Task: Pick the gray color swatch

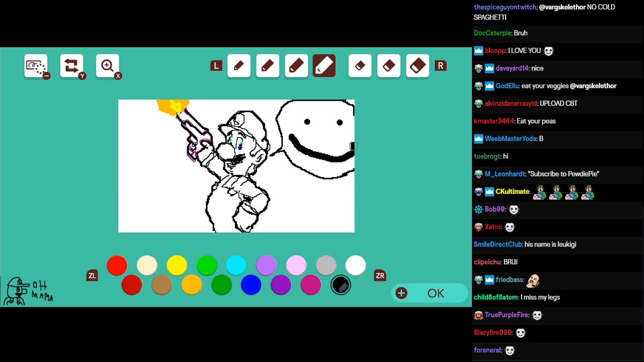Action: click(x=326, y=265)
